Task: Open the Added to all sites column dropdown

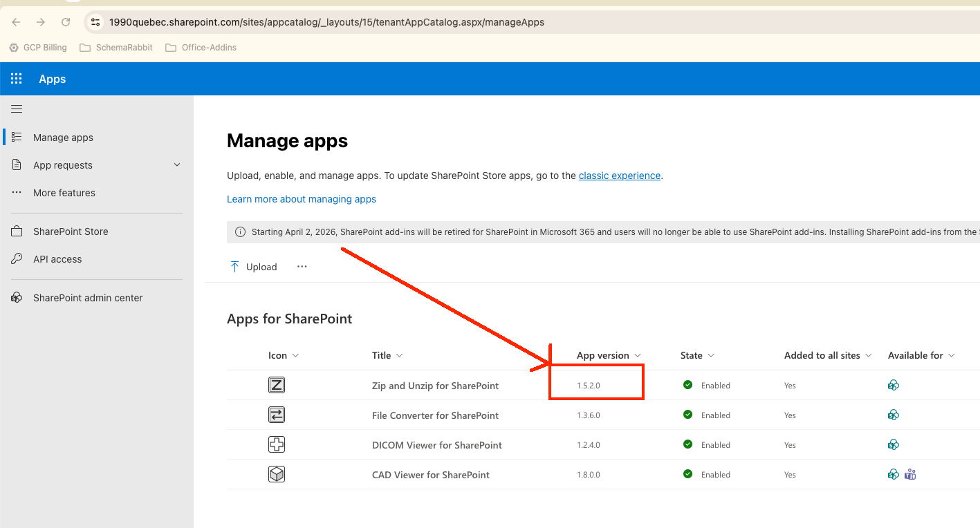Action: (x=869, y=355)
